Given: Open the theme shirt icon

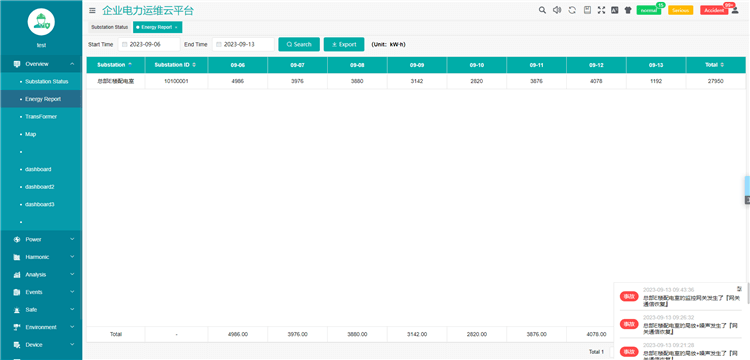Looking at the screenshot, I should coord(628,10).
